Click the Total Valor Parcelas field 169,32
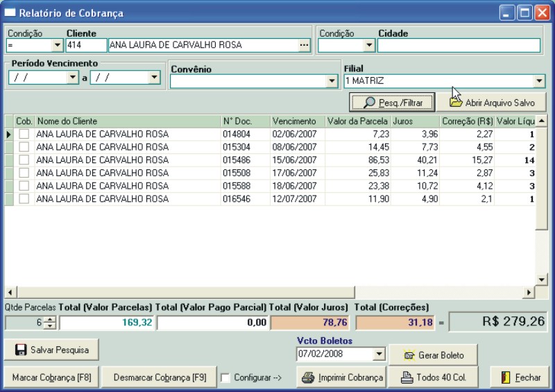This screenshot has height=392, width=555. coord(107,323)
